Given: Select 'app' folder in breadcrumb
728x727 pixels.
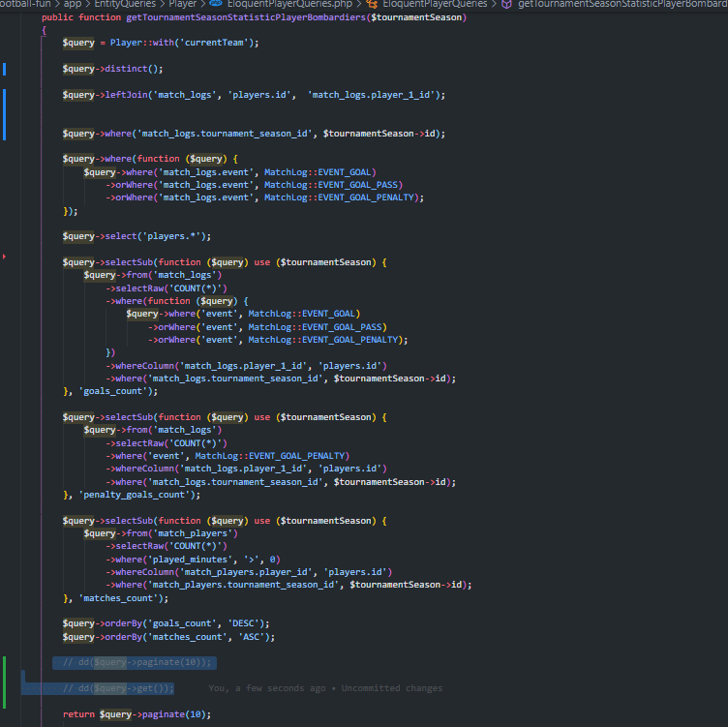Looking at the screenshot, I should [72, 4].
